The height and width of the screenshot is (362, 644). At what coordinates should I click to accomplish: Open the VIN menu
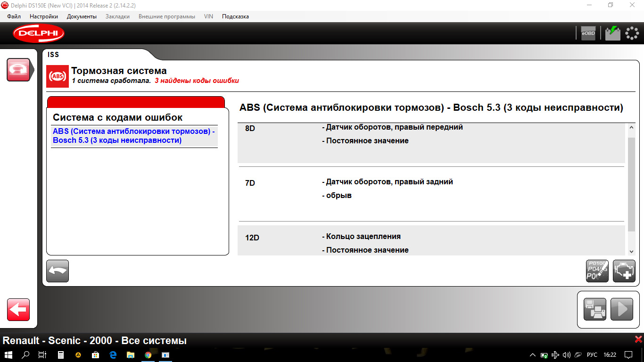pos(208,16)
